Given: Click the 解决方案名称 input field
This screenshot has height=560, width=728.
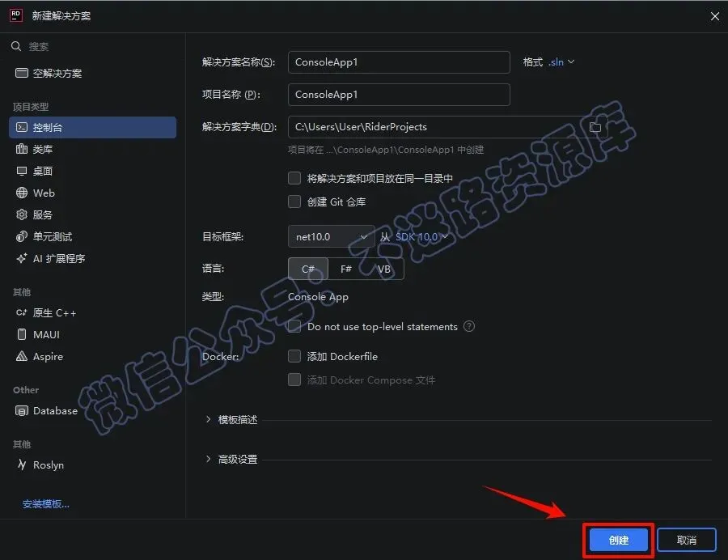Looking at the screenshot, I should (399, 62).
